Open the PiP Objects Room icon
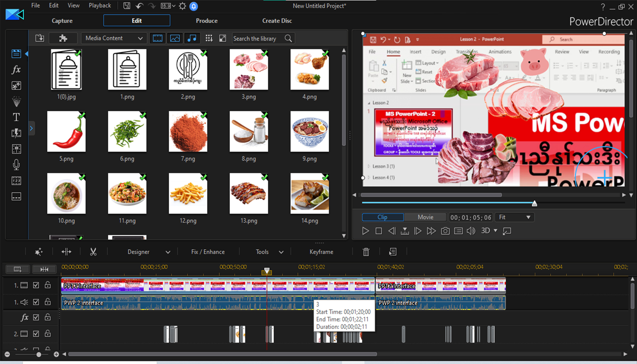 (x=16, y=86)
